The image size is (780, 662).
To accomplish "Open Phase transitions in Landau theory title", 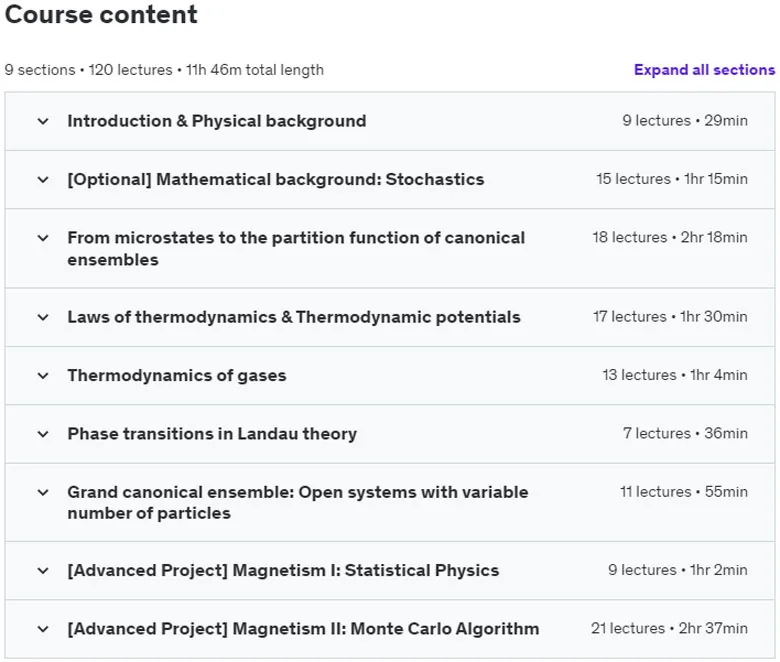I will coord(212,434).
